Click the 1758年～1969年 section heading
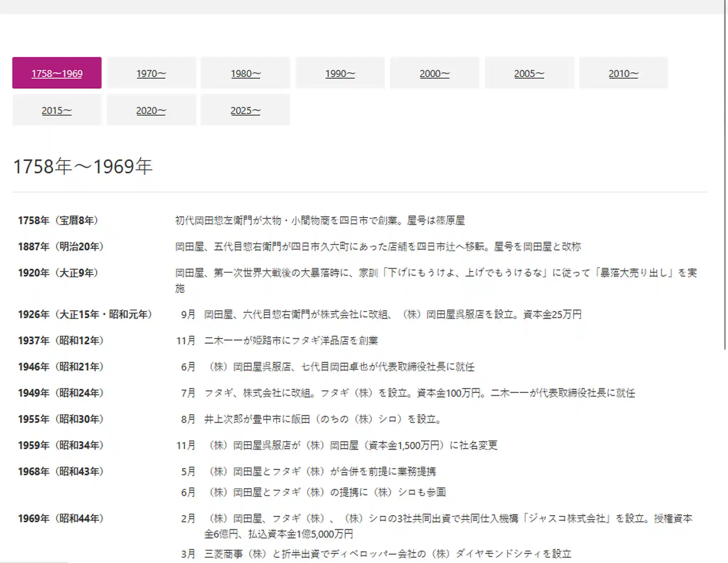 (83, 166)
